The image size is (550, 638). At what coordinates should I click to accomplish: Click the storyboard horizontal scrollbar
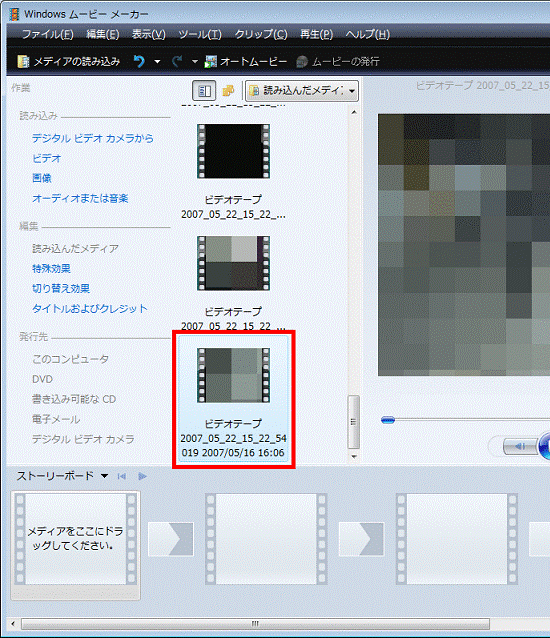tap(255, 623)
